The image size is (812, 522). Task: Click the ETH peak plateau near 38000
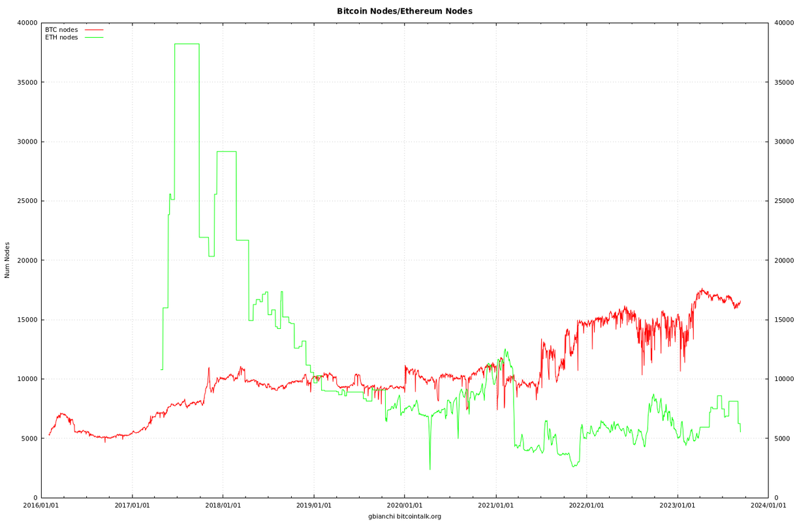(187, 44)
